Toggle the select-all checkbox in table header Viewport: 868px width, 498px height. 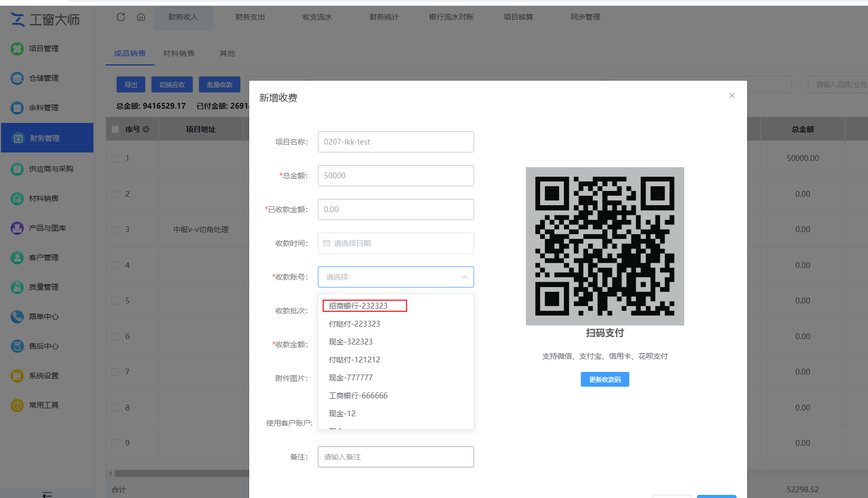(115, 129)
